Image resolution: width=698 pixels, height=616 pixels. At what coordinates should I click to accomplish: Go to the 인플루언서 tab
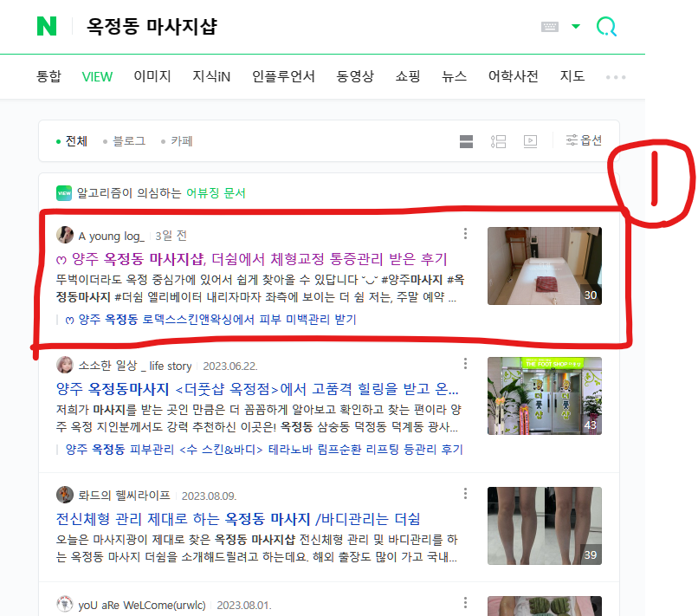[x=283, y=76]
